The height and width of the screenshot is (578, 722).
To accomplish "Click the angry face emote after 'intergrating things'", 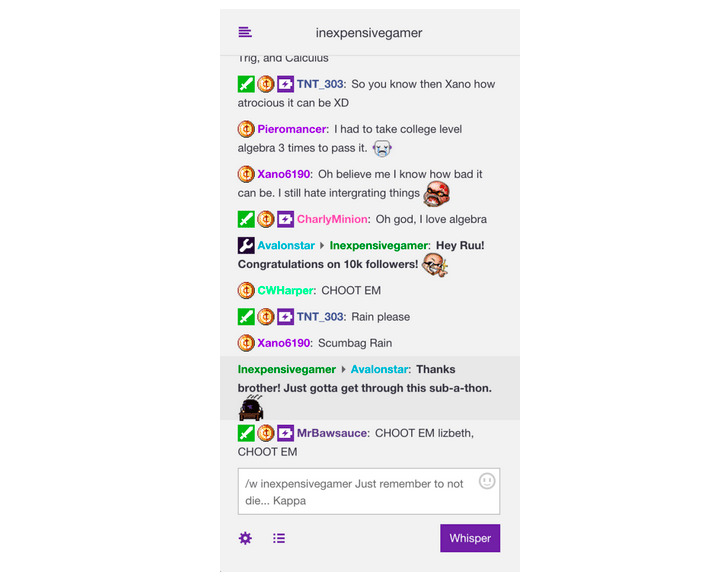I will 436,193.
